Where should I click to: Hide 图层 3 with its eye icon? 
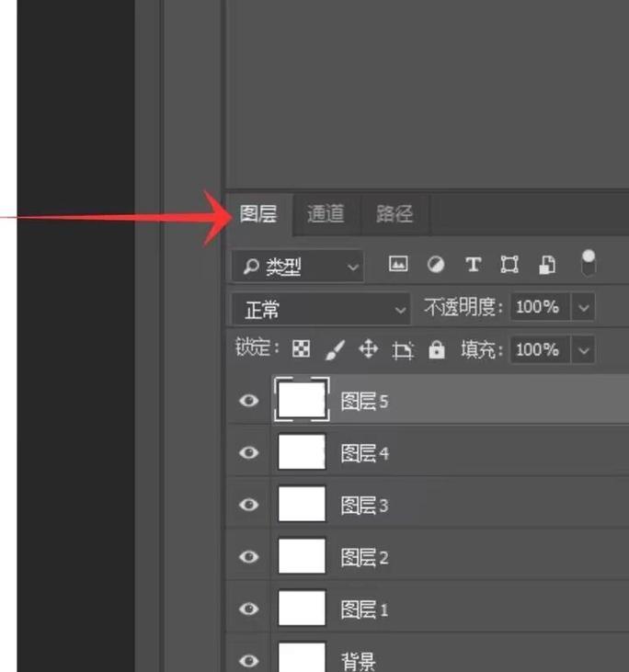248,505
